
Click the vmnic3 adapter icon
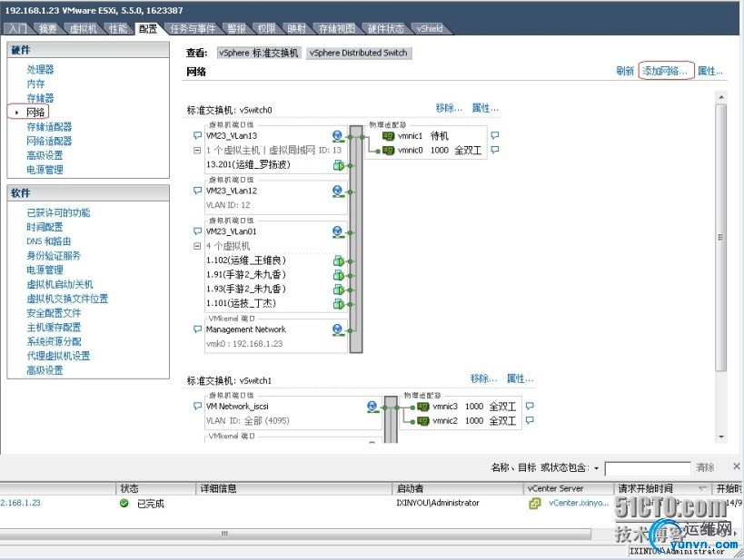point(422,407)
